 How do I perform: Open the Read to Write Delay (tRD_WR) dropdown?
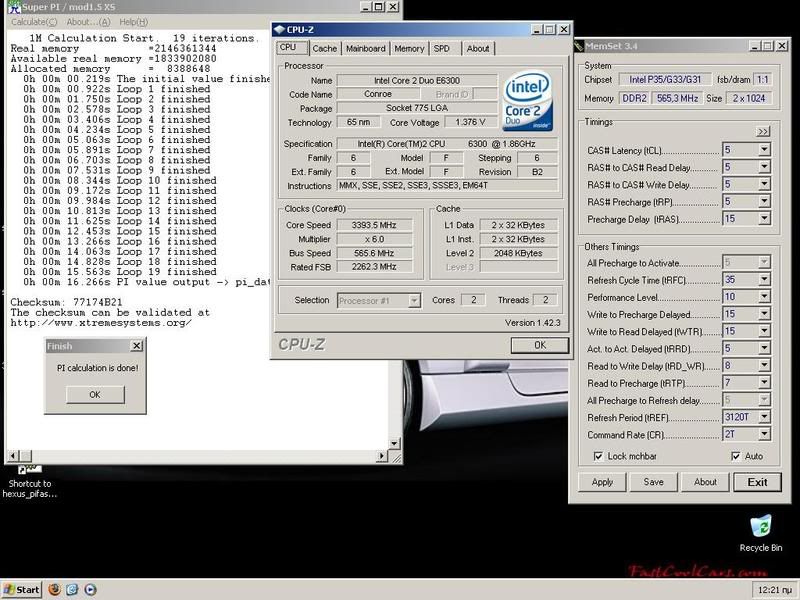[x=764, y=365]
